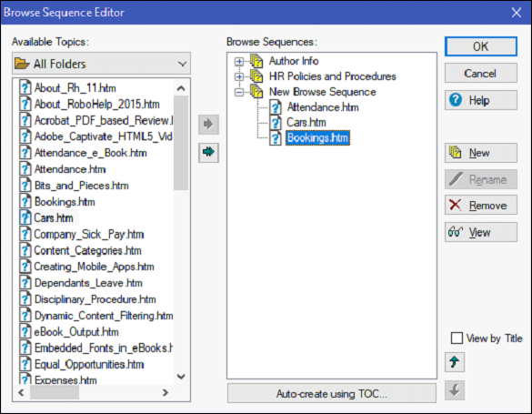Screen dimensions: 532x414
Task: Click the Cancel button
Action: tap(481, 74)
